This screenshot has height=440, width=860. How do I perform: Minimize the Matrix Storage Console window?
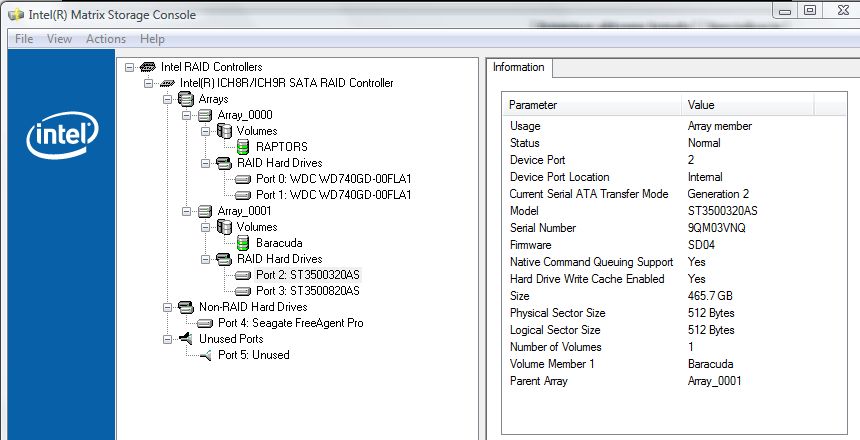pos(785,10)
